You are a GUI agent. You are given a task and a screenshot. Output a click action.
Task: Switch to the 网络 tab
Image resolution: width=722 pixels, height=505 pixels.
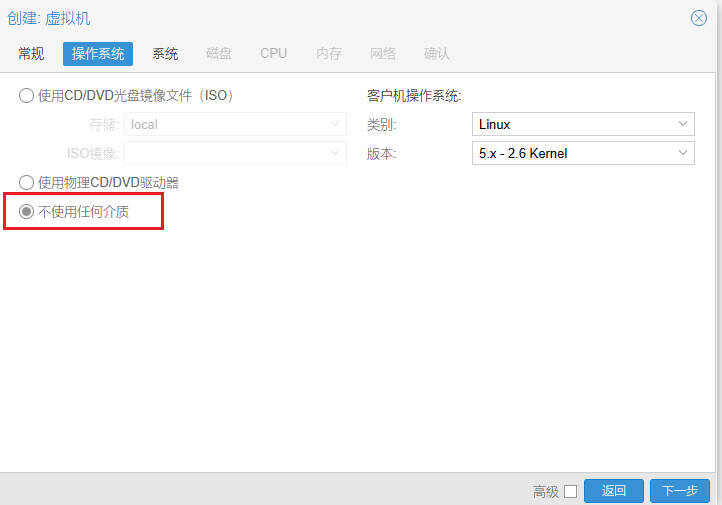pos(383,54)
